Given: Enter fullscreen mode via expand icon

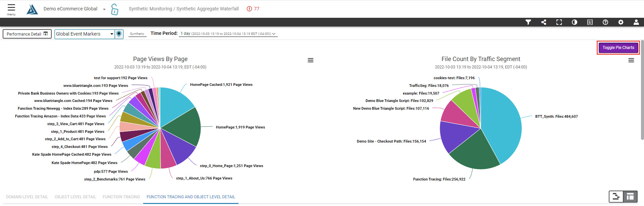Looking at the screenshot, I should (559, 22).
